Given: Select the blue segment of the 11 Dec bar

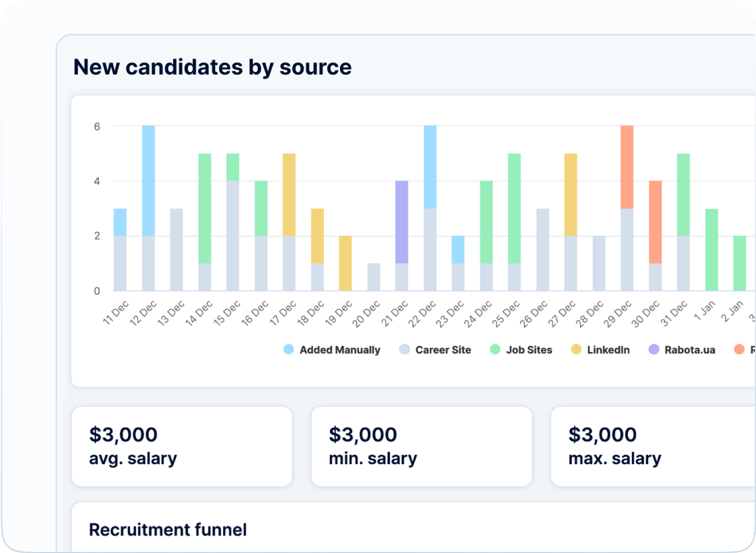Looking at the screenshot, I should pos(120,222).
